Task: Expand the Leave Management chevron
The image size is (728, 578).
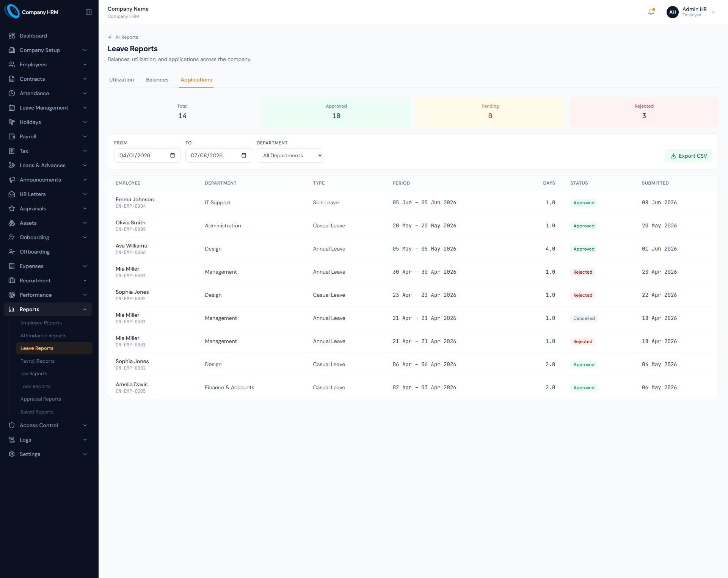Action: [x=85, y=108]
